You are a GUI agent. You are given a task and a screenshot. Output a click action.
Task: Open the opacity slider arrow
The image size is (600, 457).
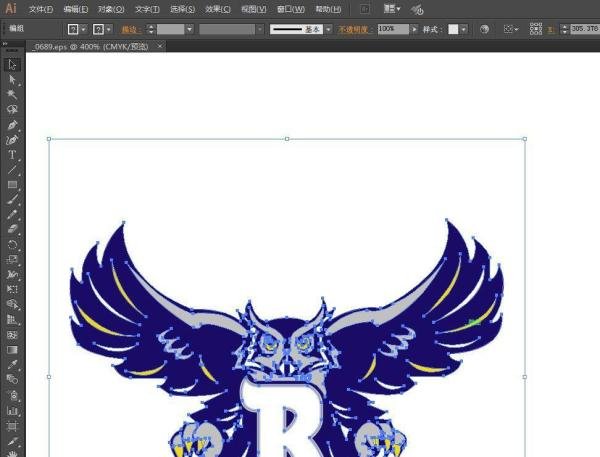click(414, 29)
